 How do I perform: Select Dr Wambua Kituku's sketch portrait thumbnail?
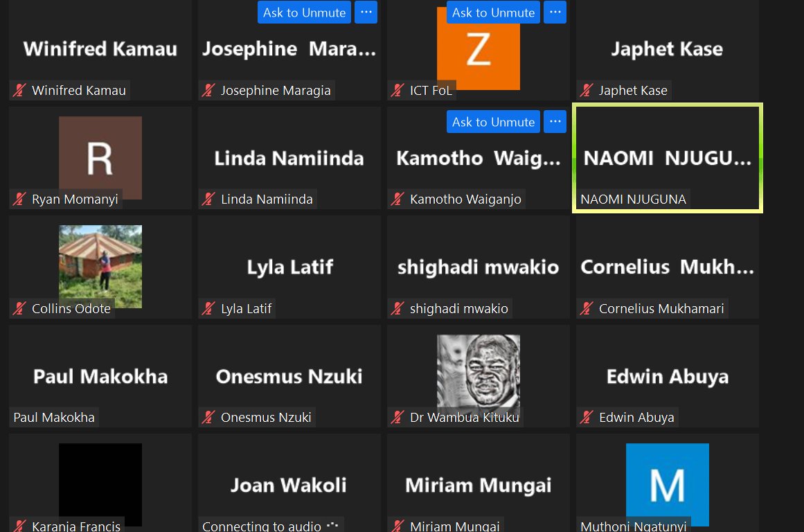point(479,371)
